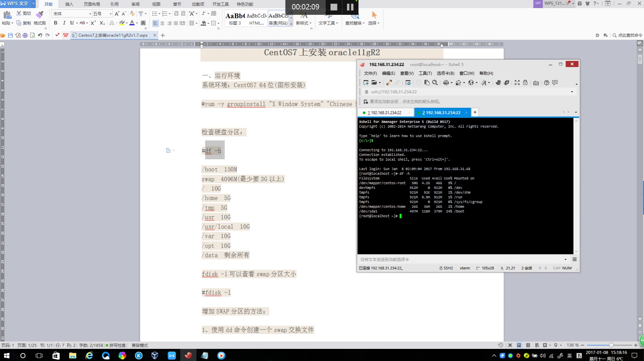644x361 pixels.
Task: Click Xshell full screen icon
Action: [517, 83]
